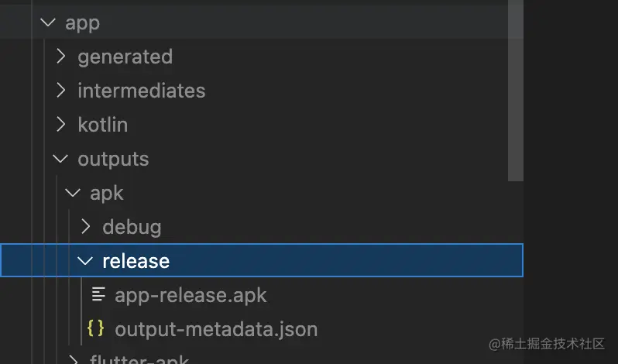The width and height of the screenshot is (618, 364).
Task: Open output-metadata.json file
Action: [216, 330]
